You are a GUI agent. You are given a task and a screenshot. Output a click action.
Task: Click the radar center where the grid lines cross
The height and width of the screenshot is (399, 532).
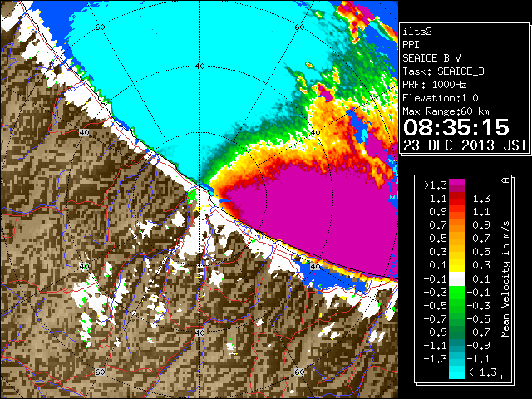[199, 199]
